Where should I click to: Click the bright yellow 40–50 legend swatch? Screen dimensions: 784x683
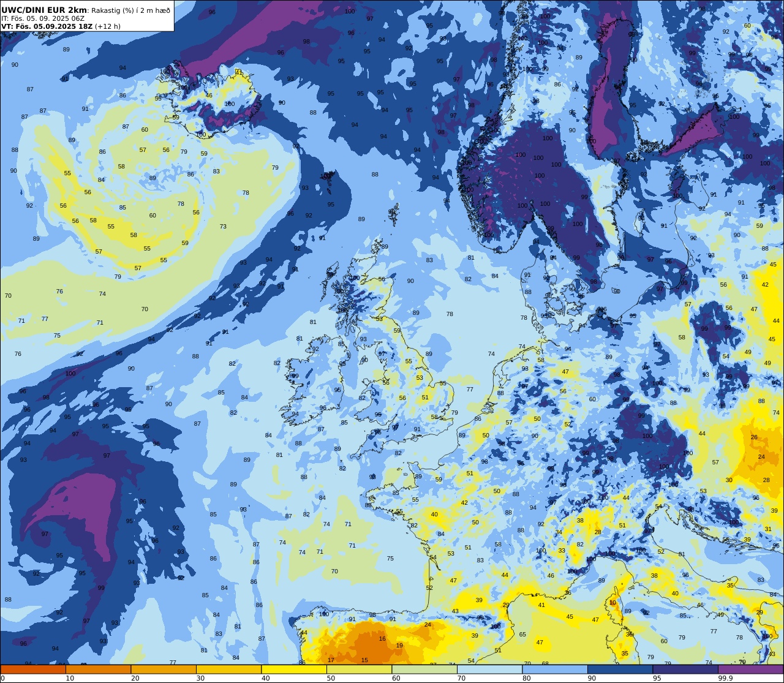(294, 669)
